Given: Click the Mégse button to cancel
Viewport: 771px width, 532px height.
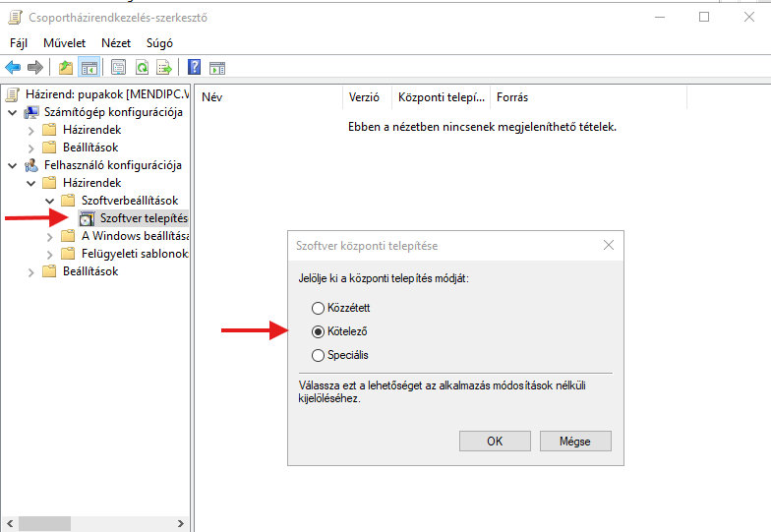Looking at the screenshot, I should (x=574, y=442).
